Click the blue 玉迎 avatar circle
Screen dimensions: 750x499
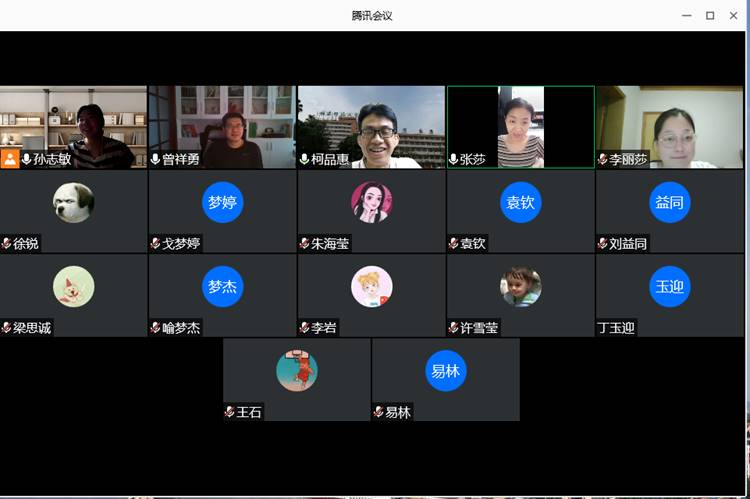click(669, 287)
